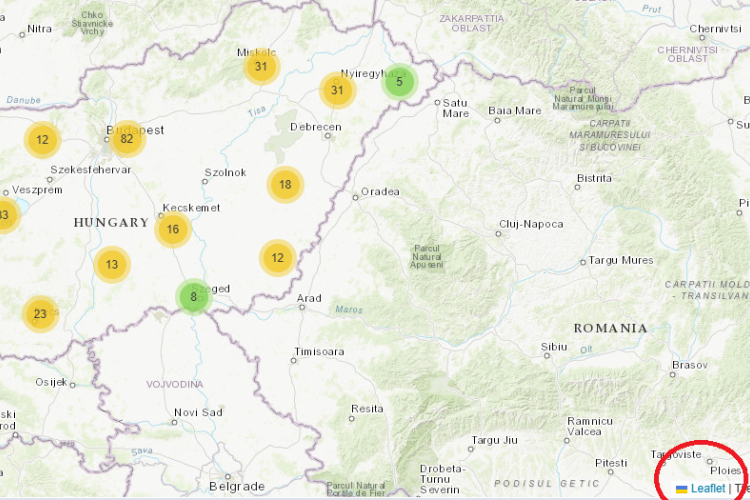Open the 16 cluster near Kecskemet

173,229
